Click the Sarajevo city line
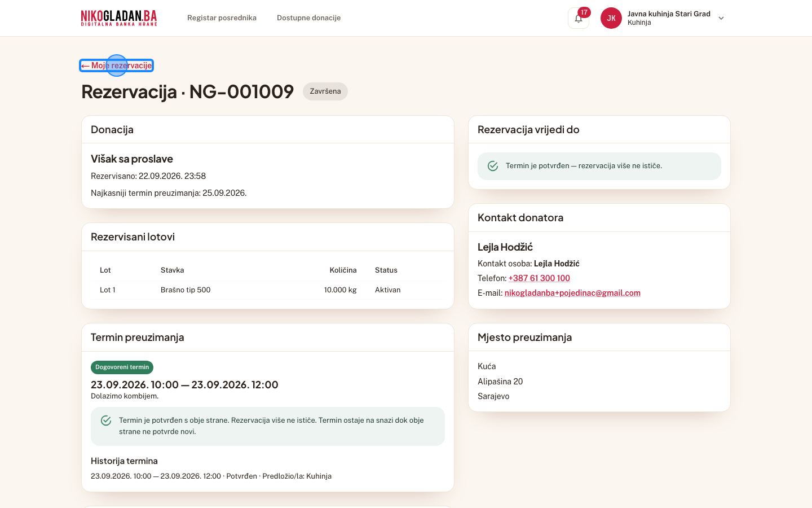 pos(493,396)
